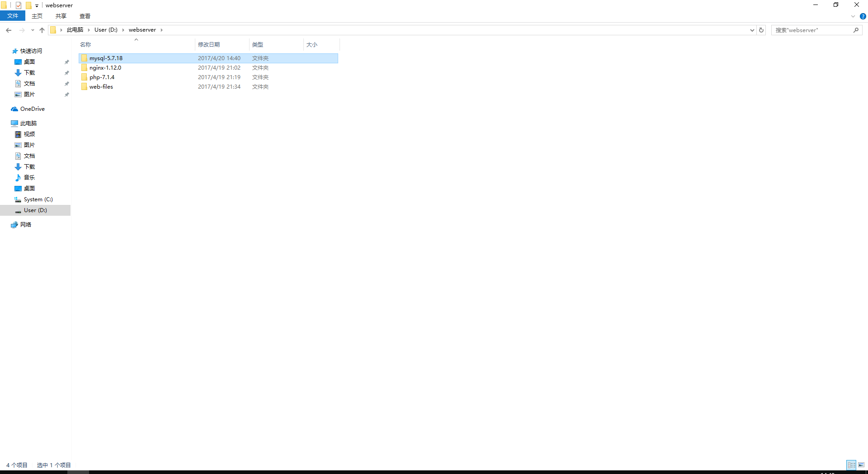Select the User (D:) drive

tap(35, 210)
